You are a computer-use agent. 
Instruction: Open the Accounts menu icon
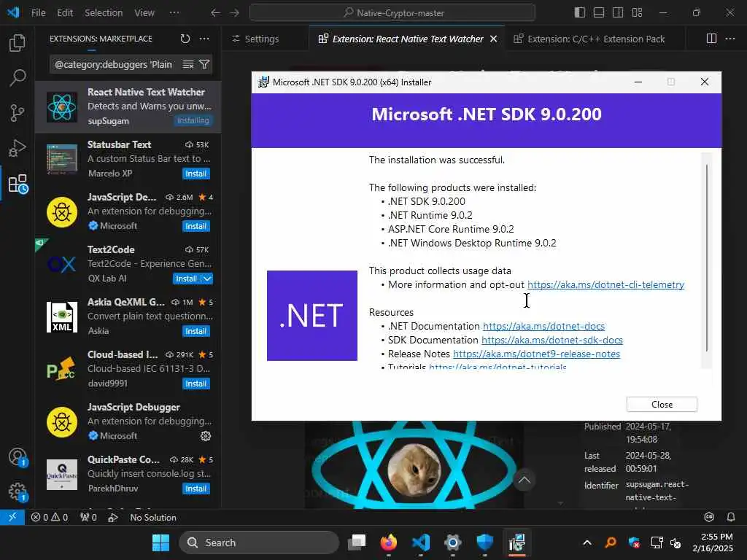18,457
